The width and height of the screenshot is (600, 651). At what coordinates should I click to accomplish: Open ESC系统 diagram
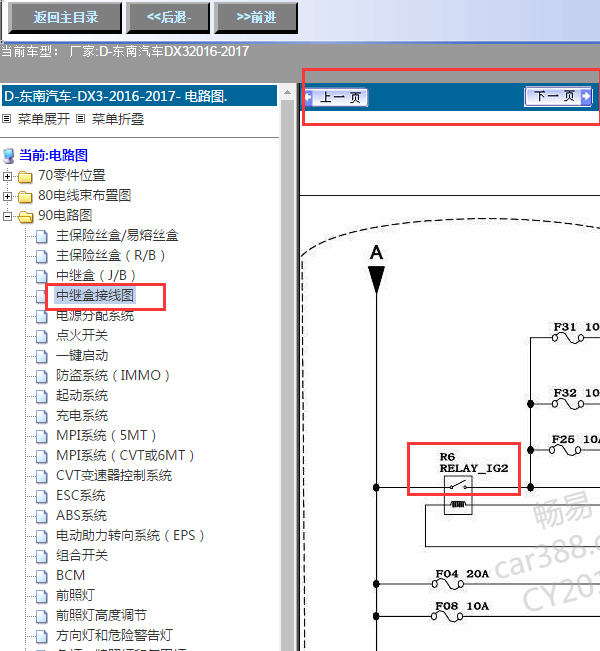coord(81,495)
